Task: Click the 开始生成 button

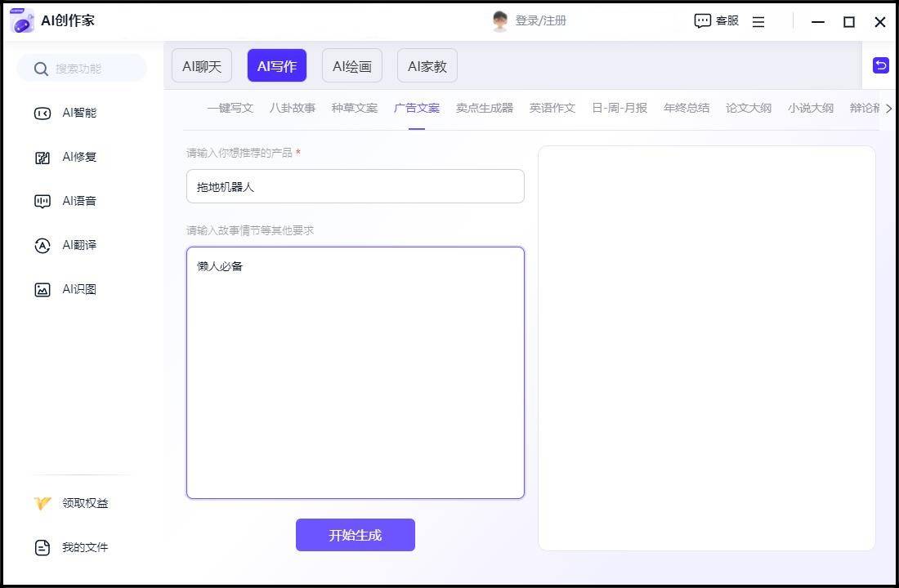Action: (356, 535)
